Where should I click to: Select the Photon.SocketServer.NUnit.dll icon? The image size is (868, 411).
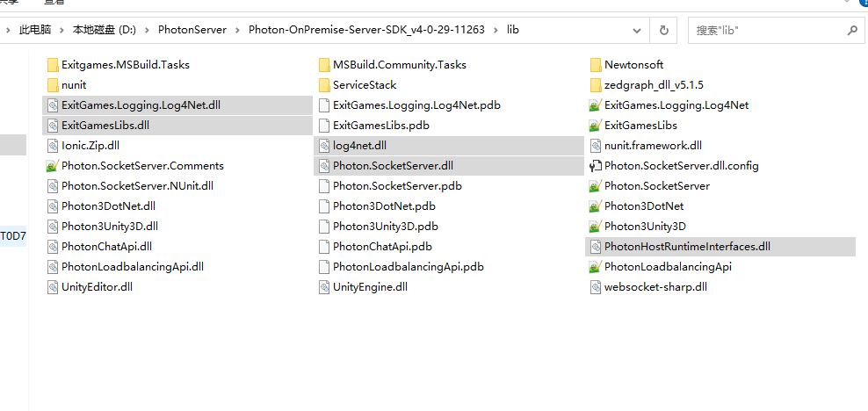53,186
